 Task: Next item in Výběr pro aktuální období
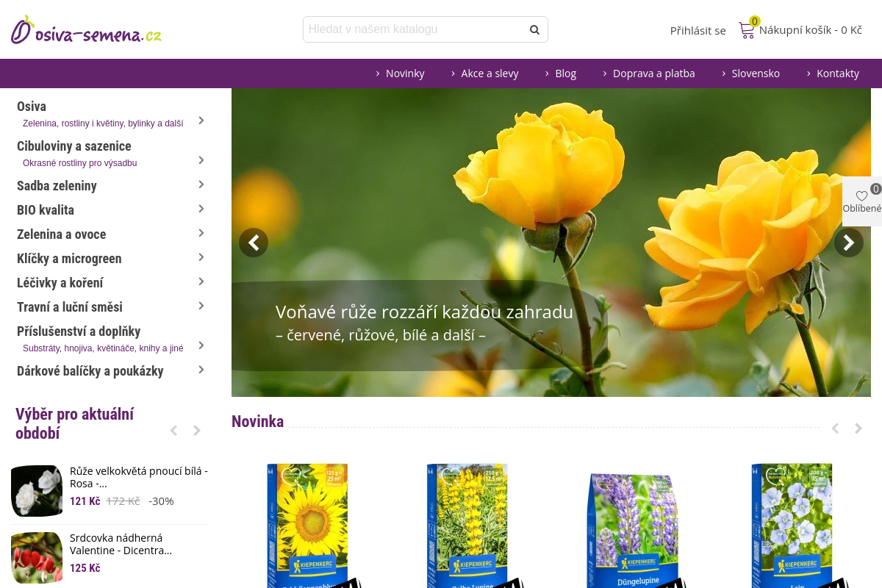click(x=197, y=431)
